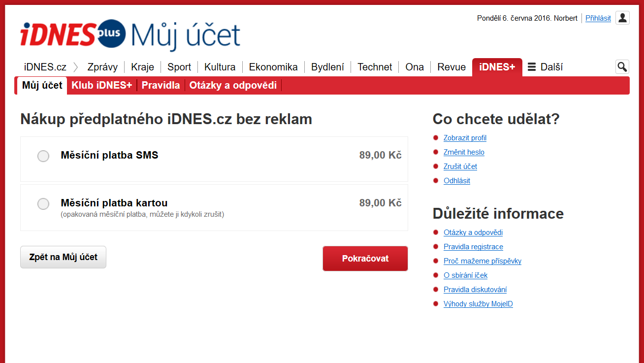644x363 pixels.
Task: Click the opakovaná měsíční platba note
Action: coord(142,214)
